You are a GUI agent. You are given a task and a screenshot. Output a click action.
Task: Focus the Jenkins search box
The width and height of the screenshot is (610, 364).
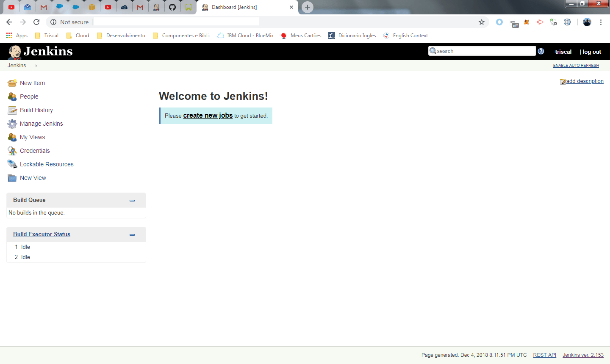pyautogui.click(x=482, y=51)
